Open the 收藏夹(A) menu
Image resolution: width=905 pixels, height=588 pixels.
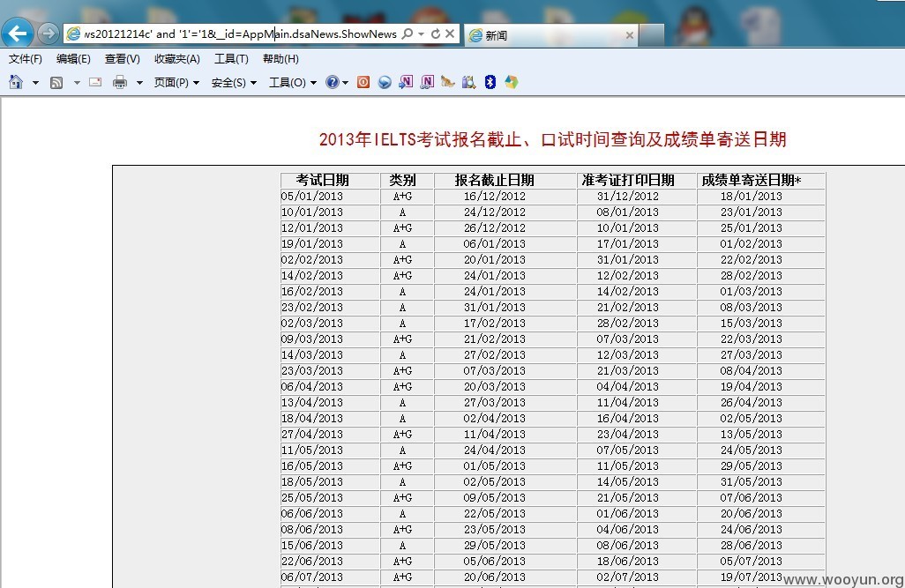(x=177, y=59)
